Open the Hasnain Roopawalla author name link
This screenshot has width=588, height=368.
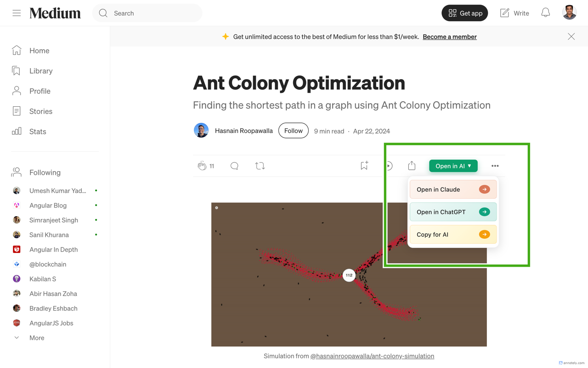tap(244, 131)
